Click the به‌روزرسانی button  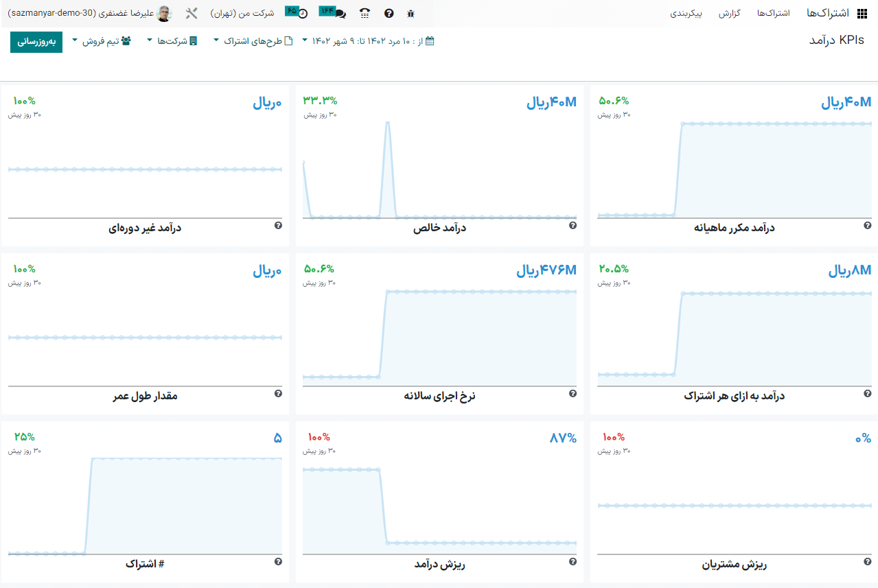coord(36,41)
